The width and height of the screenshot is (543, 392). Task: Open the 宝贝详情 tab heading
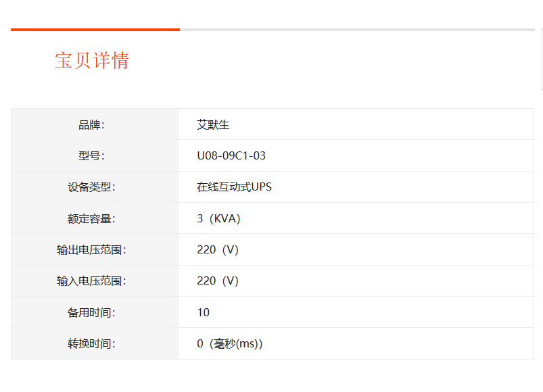pyautogui.click(x=92, y=61)
